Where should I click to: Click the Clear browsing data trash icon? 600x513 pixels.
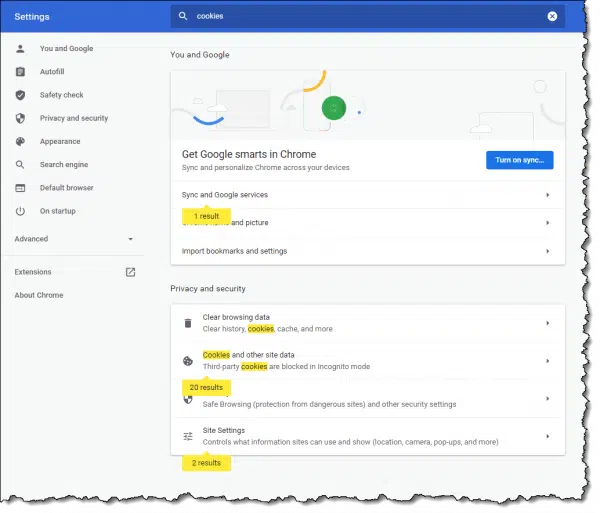188,323
